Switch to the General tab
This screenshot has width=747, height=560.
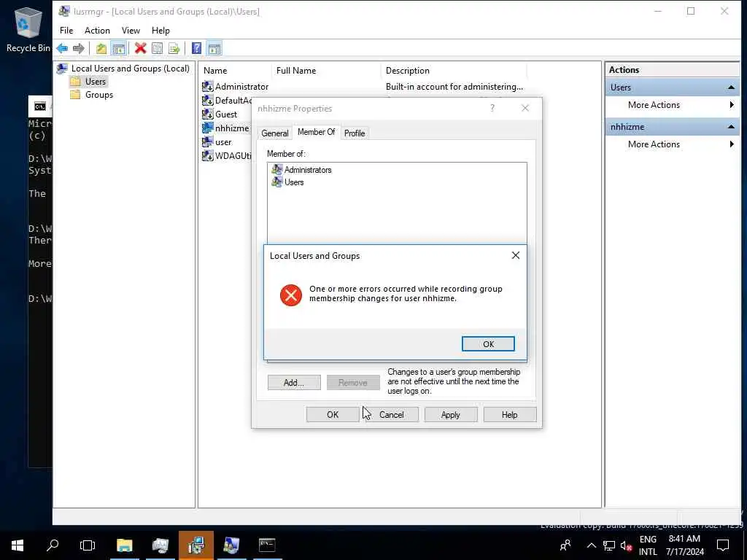coord(274,133)
